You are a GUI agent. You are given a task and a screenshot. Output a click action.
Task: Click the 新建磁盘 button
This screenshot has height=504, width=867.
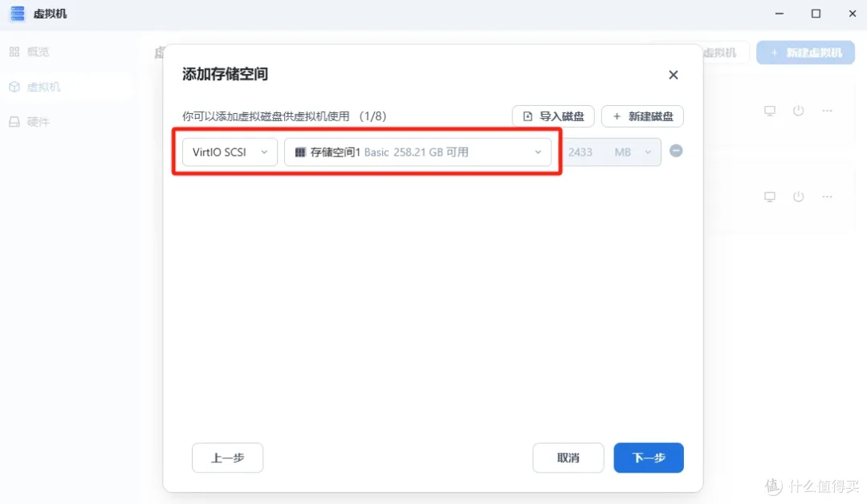642,116
